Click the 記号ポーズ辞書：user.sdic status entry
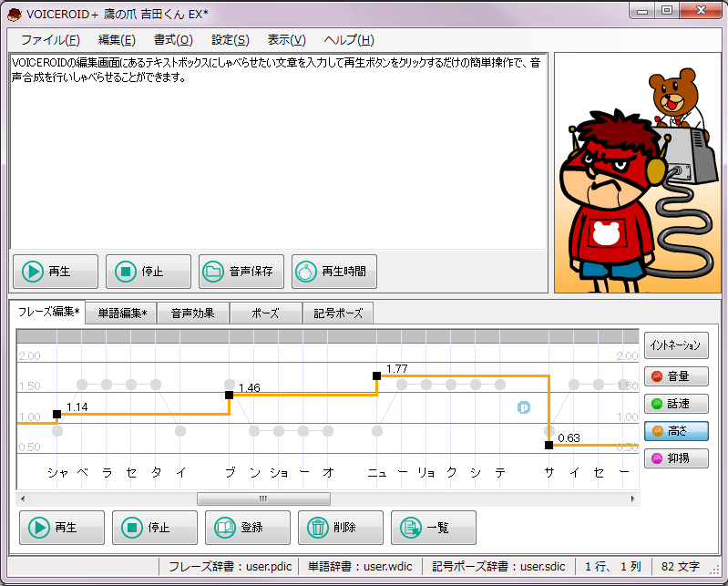The image size is (728, 586). tap(498, 567)
